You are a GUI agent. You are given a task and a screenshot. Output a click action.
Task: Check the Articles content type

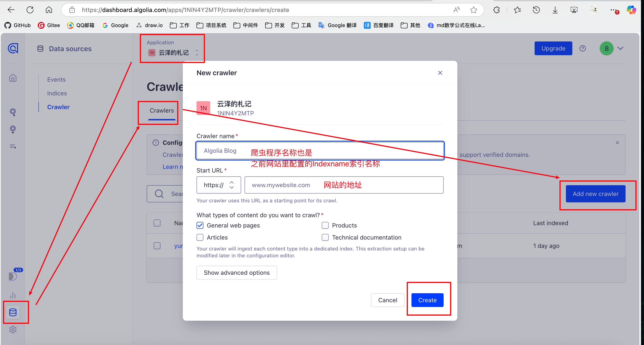click(x=200, y=237)
